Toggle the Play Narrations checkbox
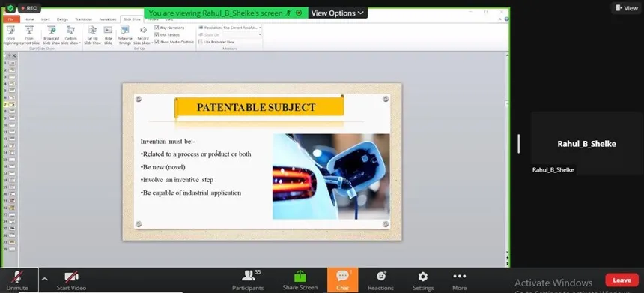The width and height of the screenshot is (644, 293). tap(157, 28)
